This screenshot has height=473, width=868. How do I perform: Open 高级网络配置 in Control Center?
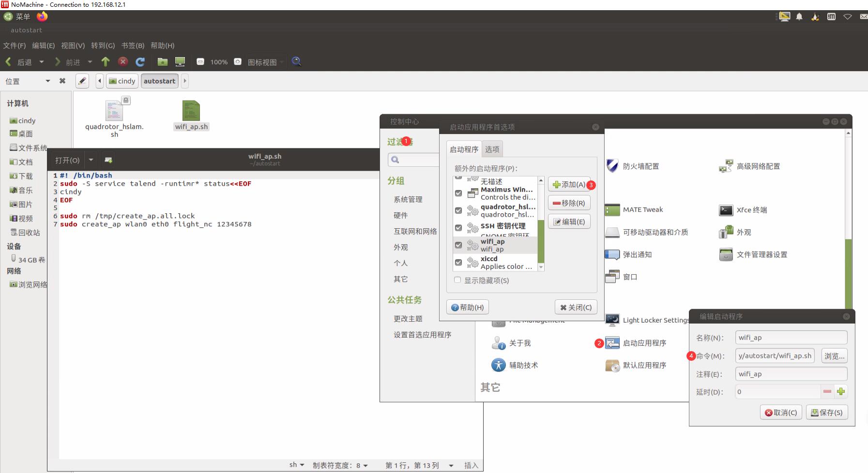(749, 166)
